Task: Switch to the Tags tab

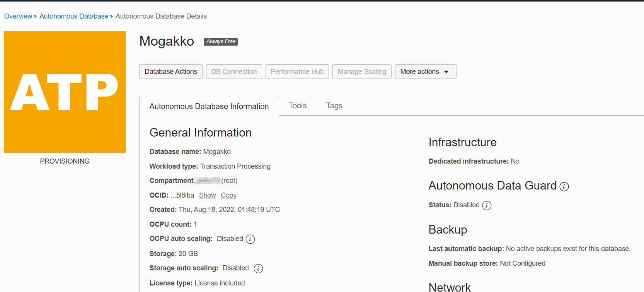Action: [x=334, y=106]
